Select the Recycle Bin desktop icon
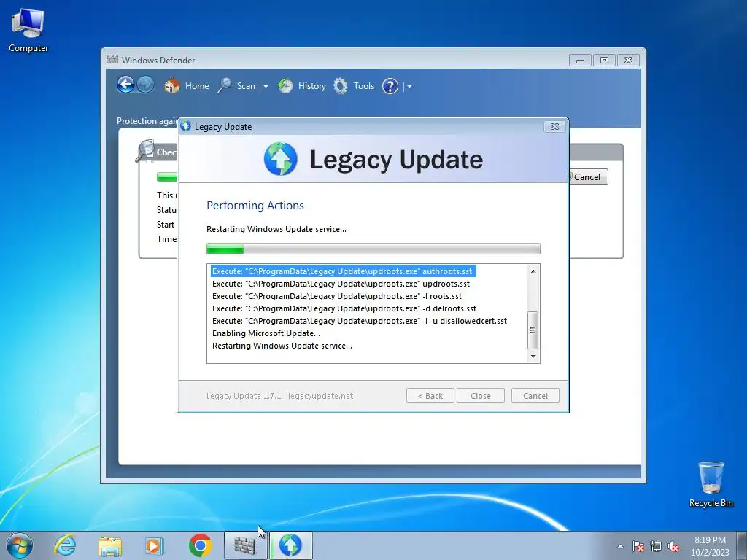Image resolution: width=747 pixels, height=560 pixels. click(x=711, y=484)
